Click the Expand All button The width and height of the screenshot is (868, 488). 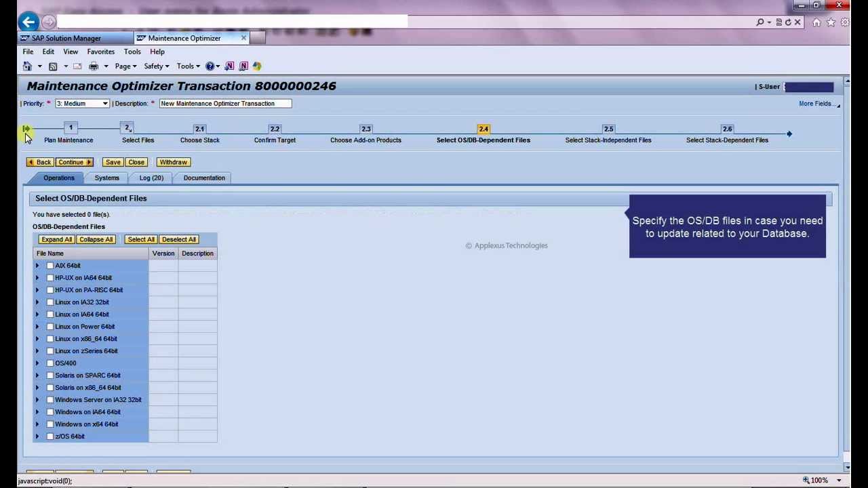pos(56,239)
